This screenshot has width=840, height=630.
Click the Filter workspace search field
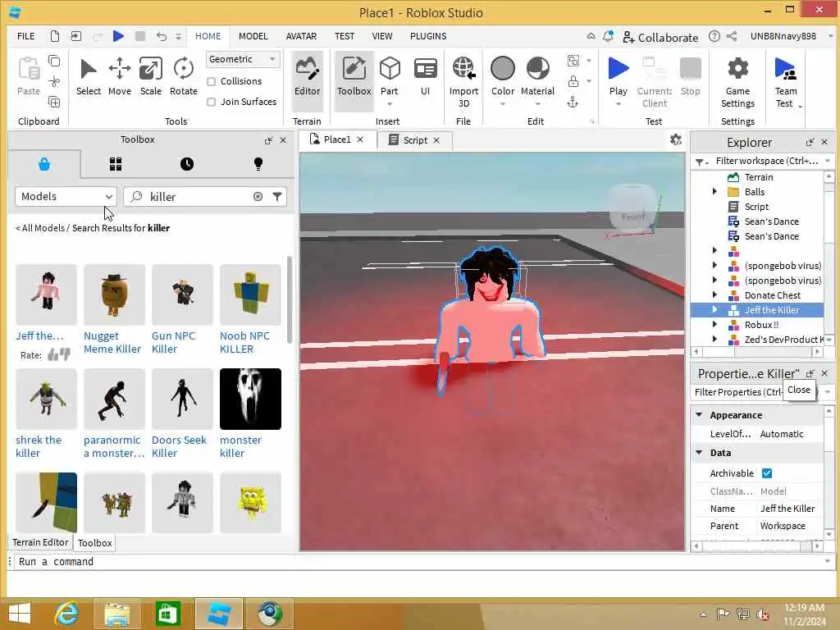coord(766,161)
